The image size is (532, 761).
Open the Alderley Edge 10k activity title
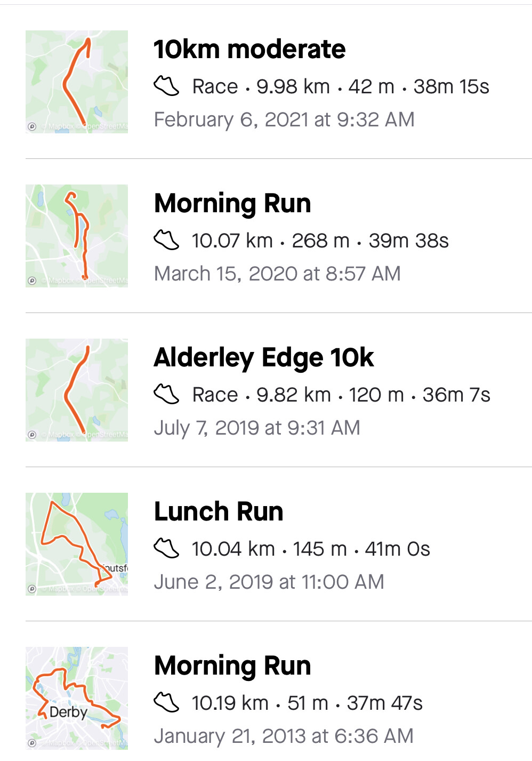tap(264, 358)
